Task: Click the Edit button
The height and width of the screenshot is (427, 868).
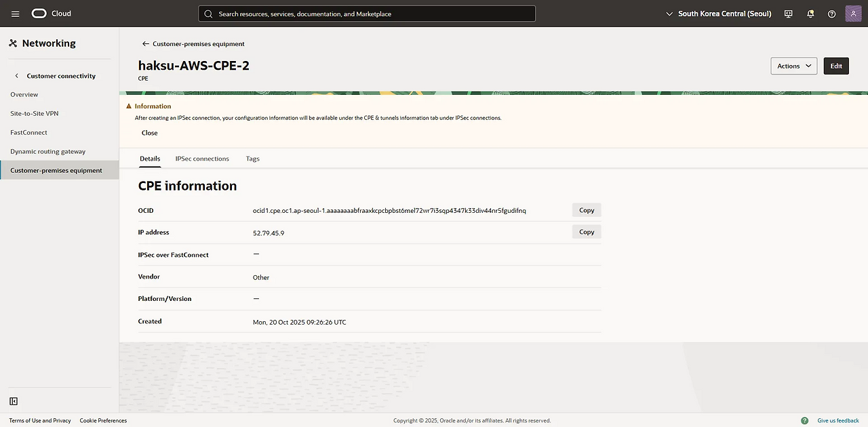Action: click(836, 66)
